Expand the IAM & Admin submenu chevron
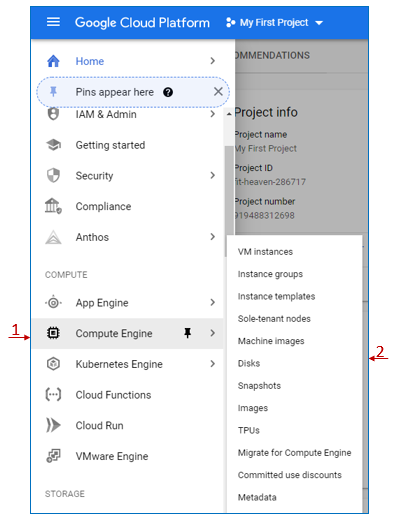398x525 pixels. 213,114
